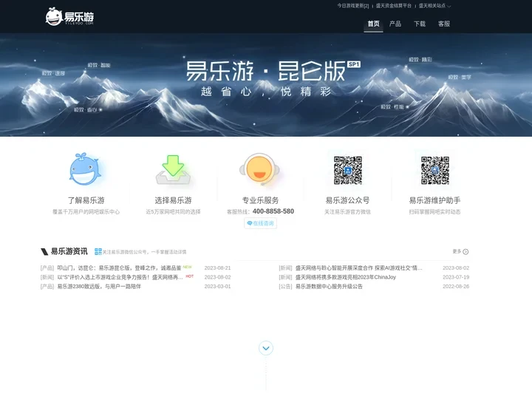Expand the 盛天相关站点 dropdown
532x399 pixels.
(x=434, y=6)
